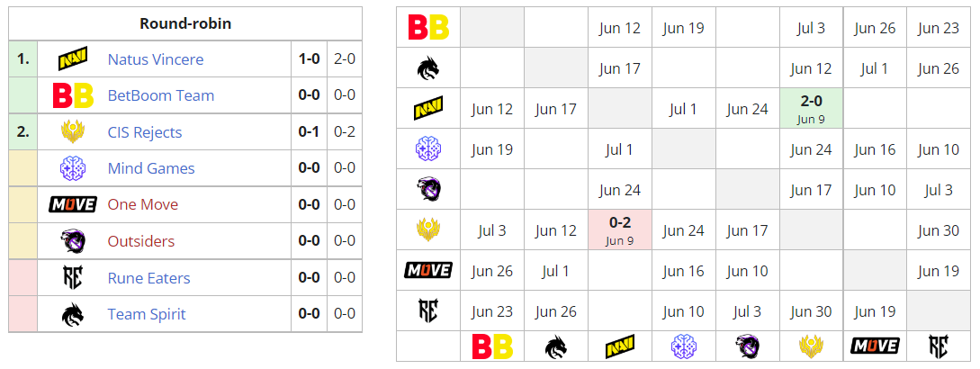
Task: Click the green 2-0 result cell
Action: tap(811, 108)
